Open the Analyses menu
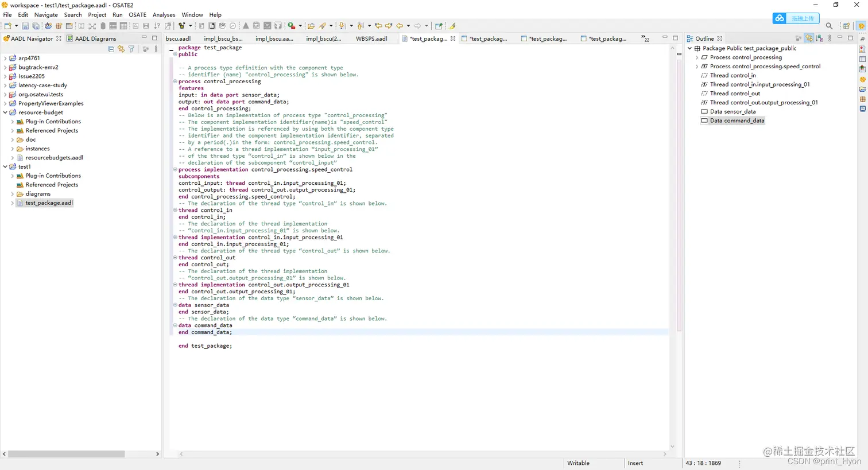Screen dimensions: 868x470 coord(164,14)
